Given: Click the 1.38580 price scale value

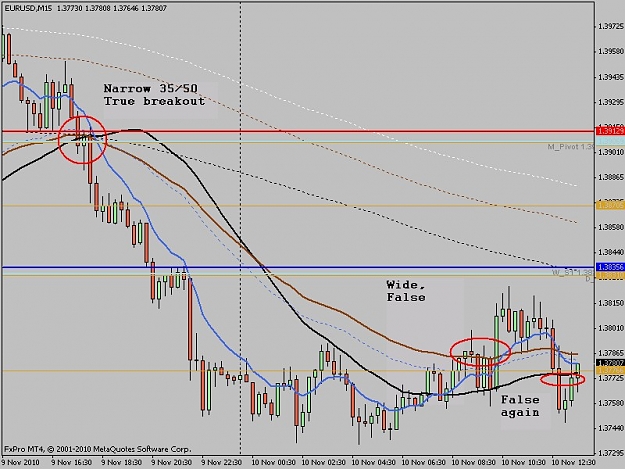Looking at the screenshot, I should [x=611, y=227].
